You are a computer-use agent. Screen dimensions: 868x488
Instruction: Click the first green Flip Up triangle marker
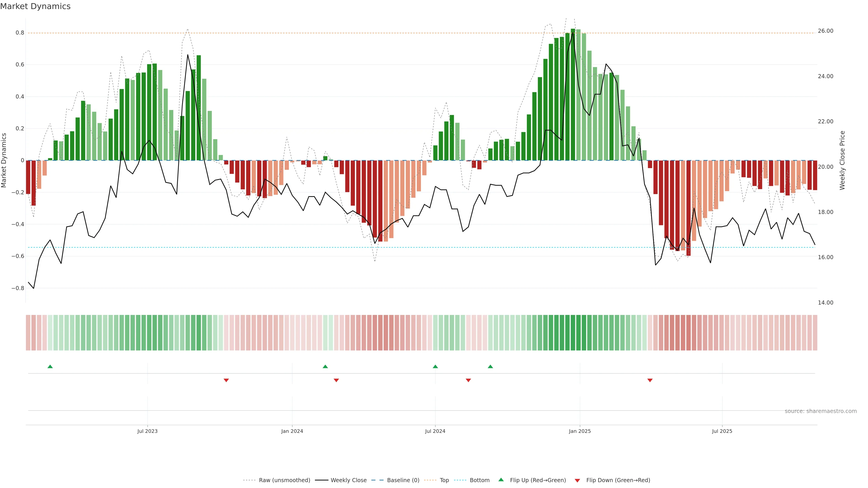tap(50, 366)
